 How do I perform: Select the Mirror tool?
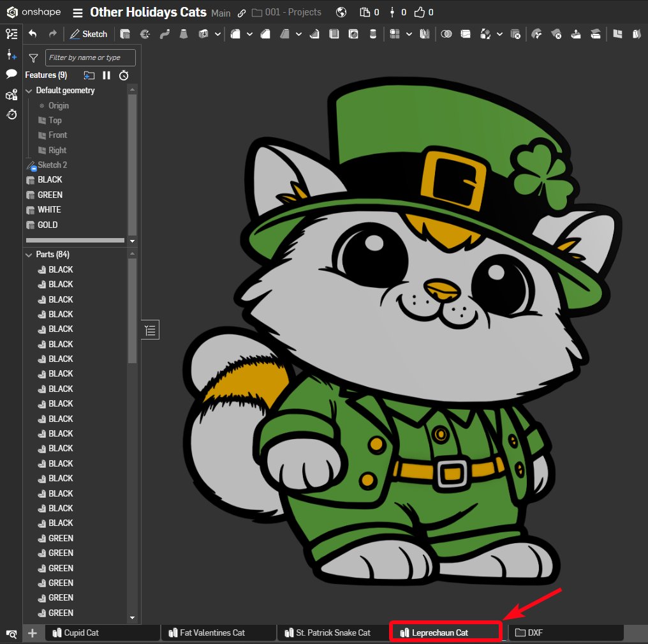(425, 34)
